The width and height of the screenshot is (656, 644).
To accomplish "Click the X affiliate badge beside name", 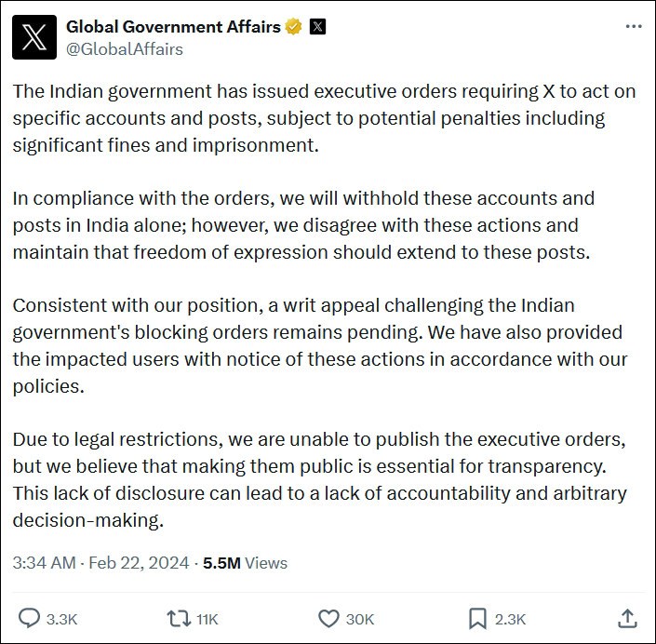I will pos(318,27).
